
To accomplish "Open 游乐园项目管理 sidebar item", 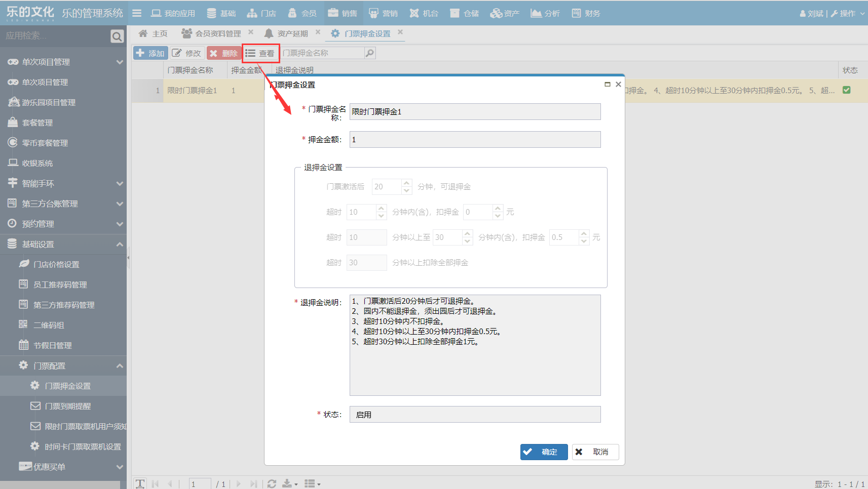I will pos(63,102).
